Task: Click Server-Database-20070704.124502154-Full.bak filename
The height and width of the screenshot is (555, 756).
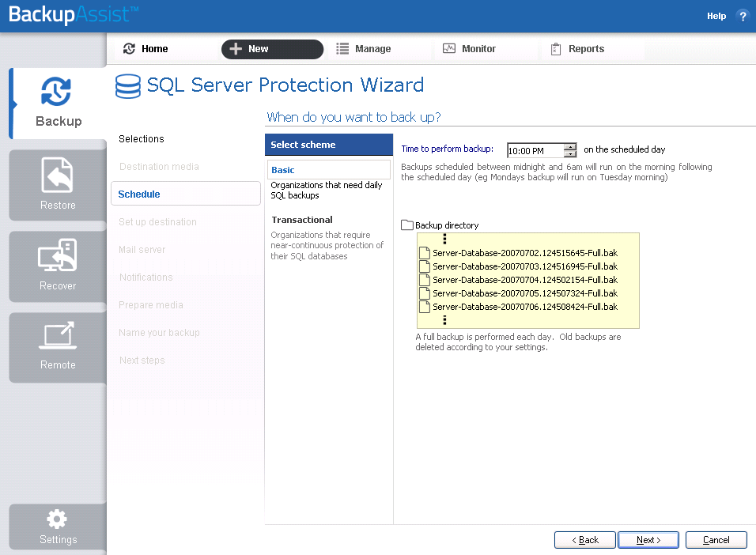Action: pyautogui.click(x=525, y=280)
